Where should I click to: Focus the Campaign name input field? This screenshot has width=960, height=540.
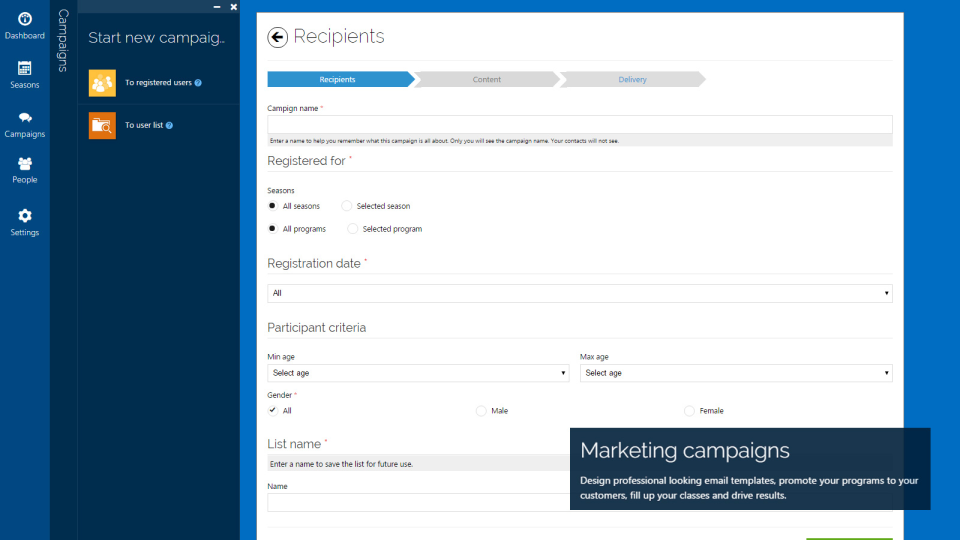(579, 124)
